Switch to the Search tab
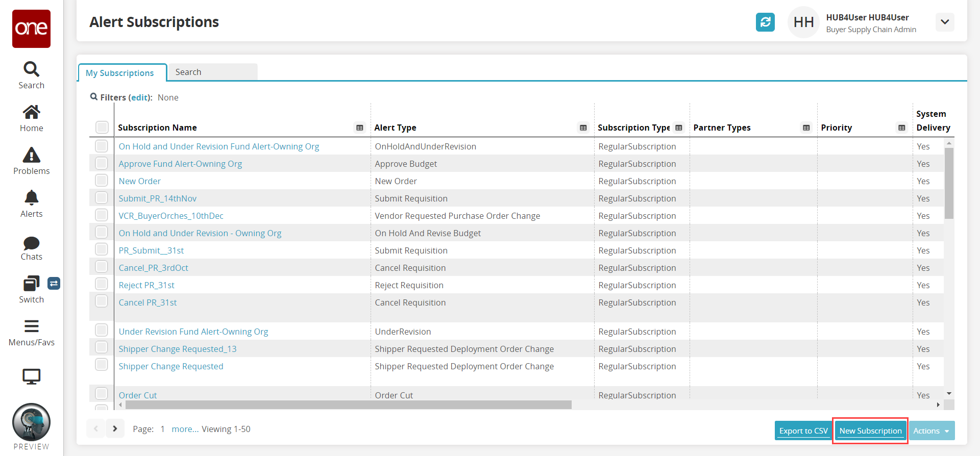Viewport: 980px width, 456px height. pos(212,72)
